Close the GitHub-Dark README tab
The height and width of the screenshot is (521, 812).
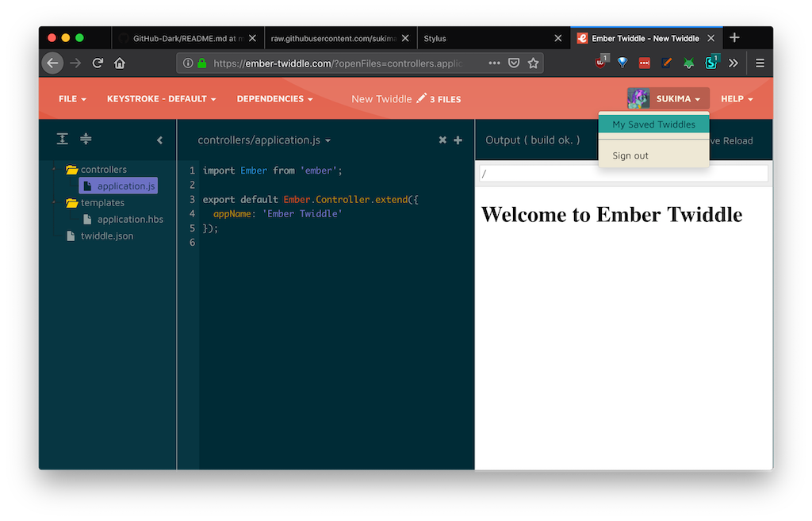(252, 38)
